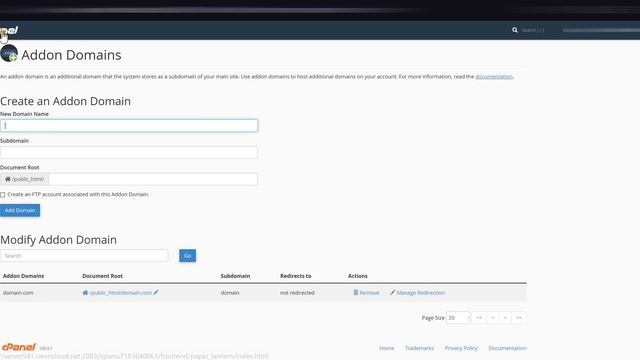Image resolution: width=640 pixels, height=360 pixels.
Task: Click the Home footer link
Action: tap(387, 348)
